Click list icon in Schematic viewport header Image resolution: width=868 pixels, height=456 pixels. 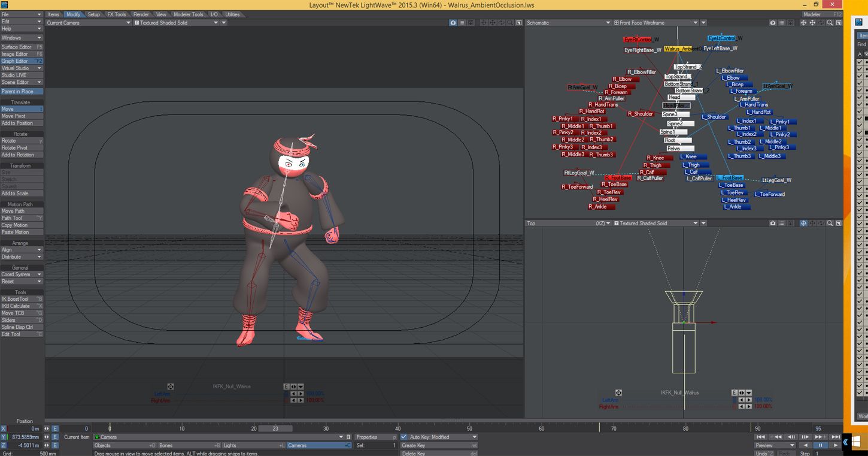[x=782, y=23]
